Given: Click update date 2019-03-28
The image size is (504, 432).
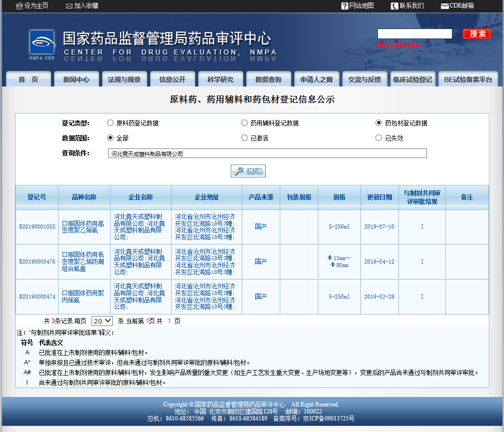Looking at the screenshot, I should pos(379,297).
